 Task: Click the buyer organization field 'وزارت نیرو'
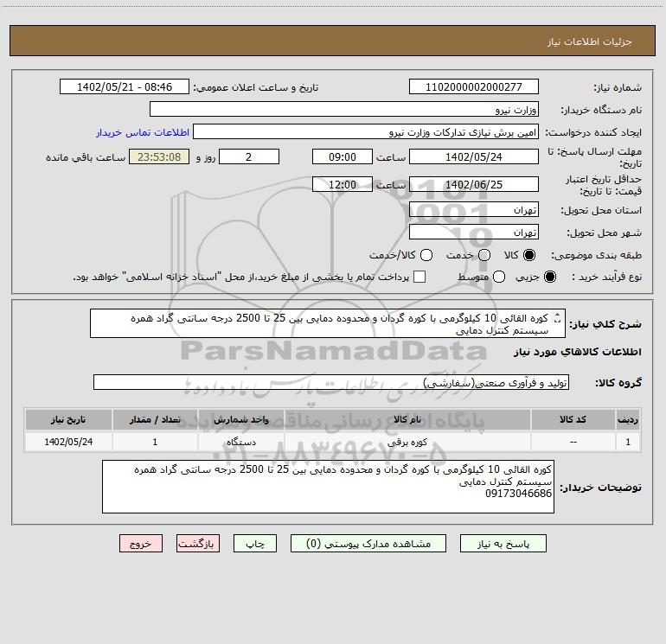pyautogui.click(x=344, y=109)
